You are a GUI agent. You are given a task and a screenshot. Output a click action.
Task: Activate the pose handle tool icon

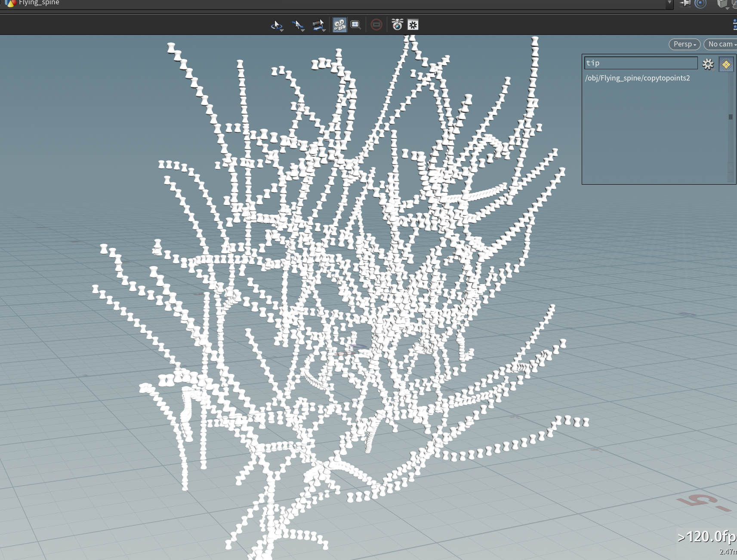(319, 25)
